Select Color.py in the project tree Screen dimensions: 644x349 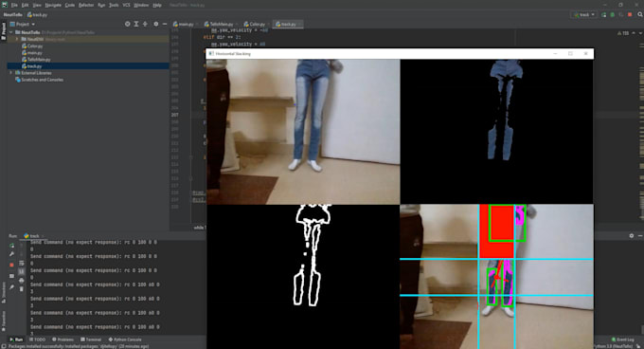click(32, 46)
